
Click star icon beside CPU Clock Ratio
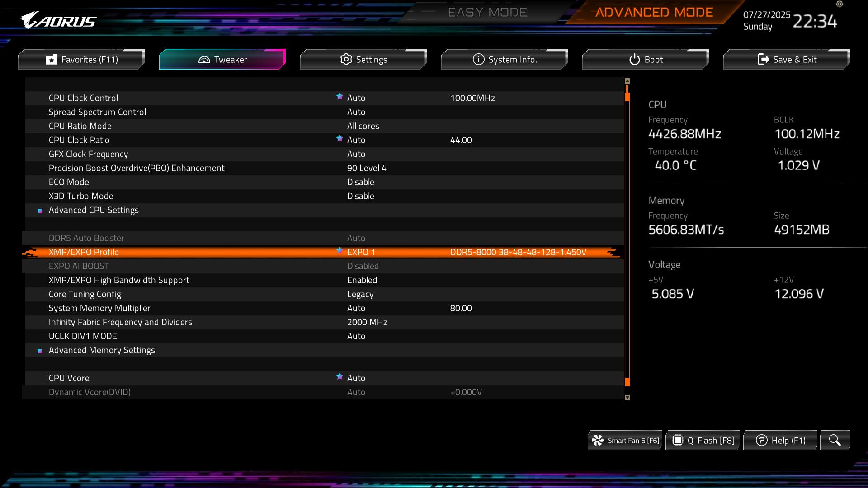pos(340,138)
